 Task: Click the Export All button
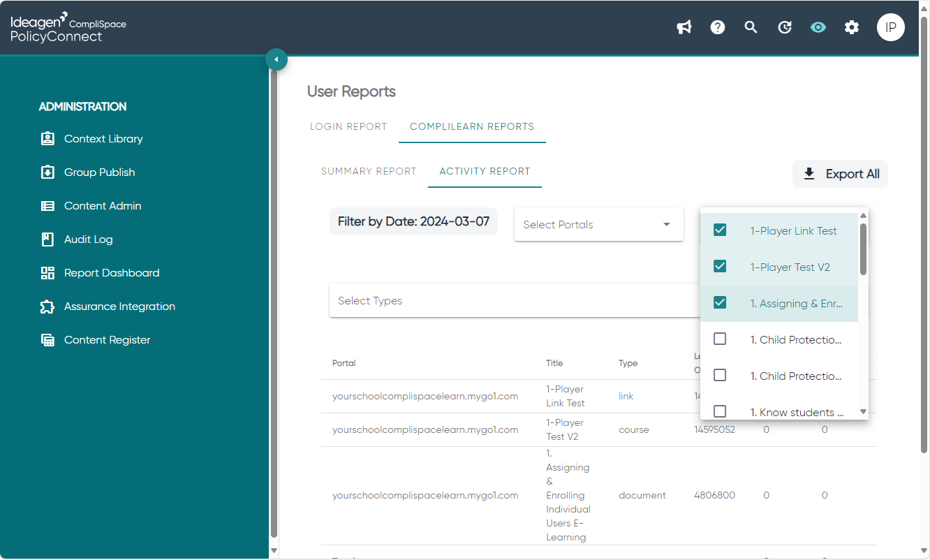point(840,174)
